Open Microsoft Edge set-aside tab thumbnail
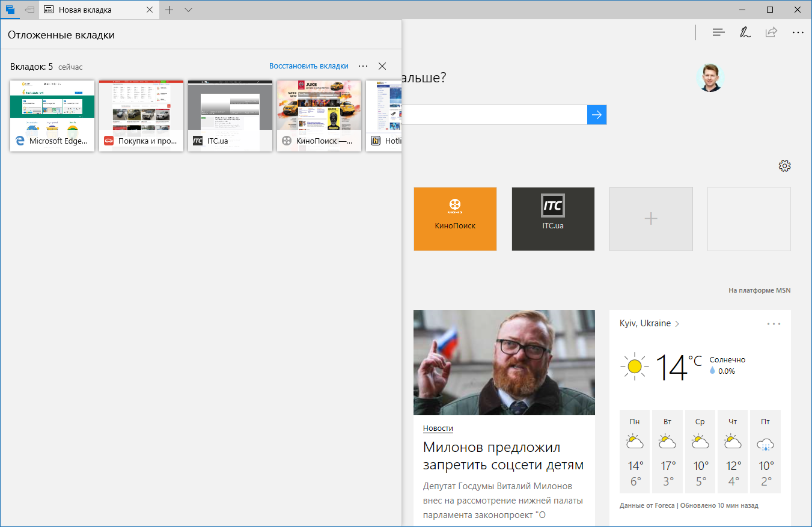Screen dimensions: 812x527 [x=52, y=115]
